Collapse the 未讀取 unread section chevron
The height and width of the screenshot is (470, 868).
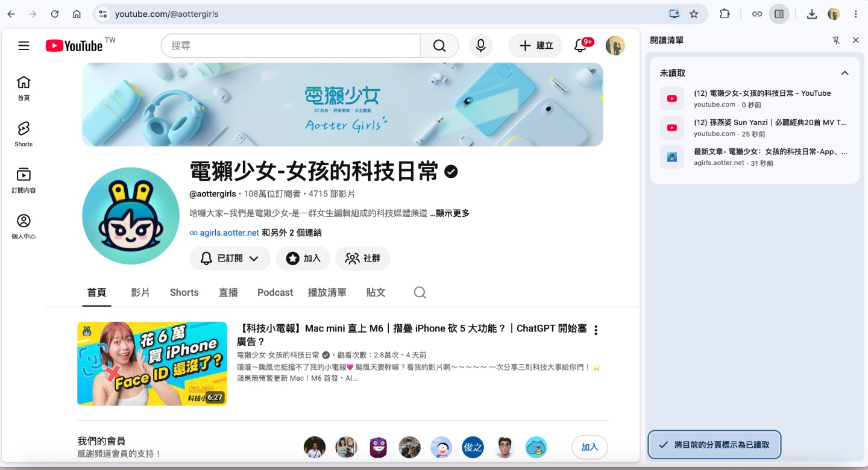(x=844, y=73)
